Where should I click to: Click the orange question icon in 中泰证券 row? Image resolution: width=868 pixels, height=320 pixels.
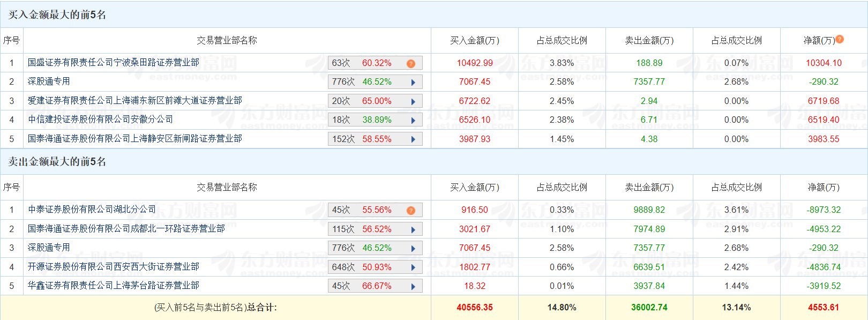tap(411, 210)
